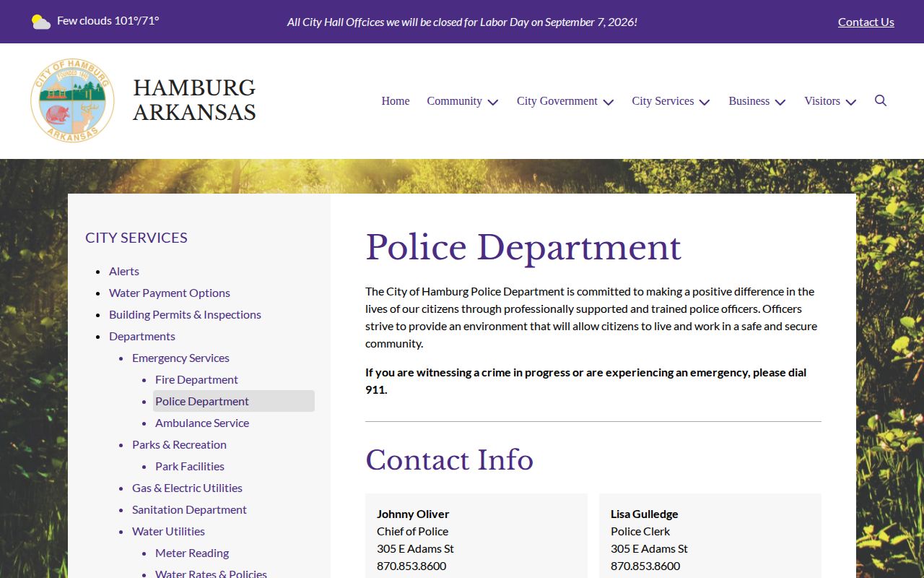This screenshot has height=578, width=924.
Task: Open the site search magnifier icon
Action: pyautogui.click(x=881, y=100)
